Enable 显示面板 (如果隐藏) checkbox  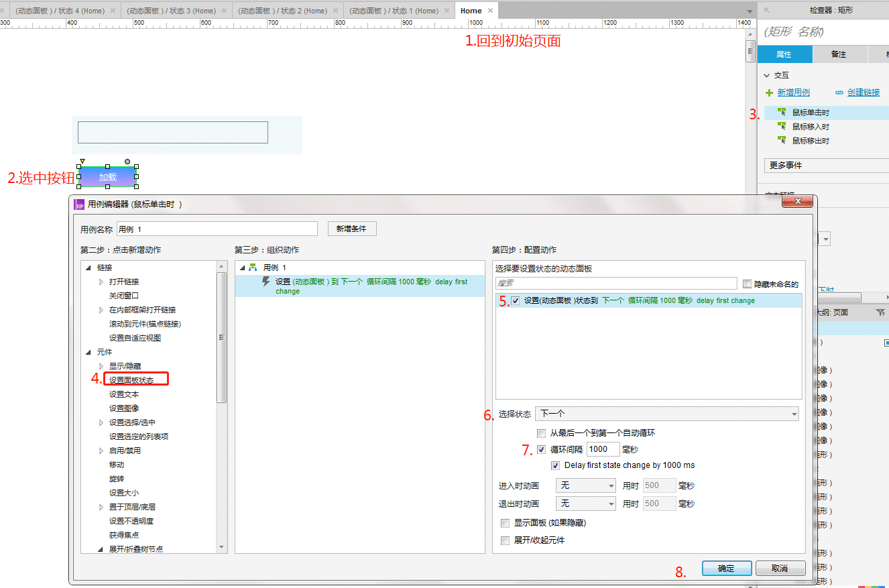(506, 523)
